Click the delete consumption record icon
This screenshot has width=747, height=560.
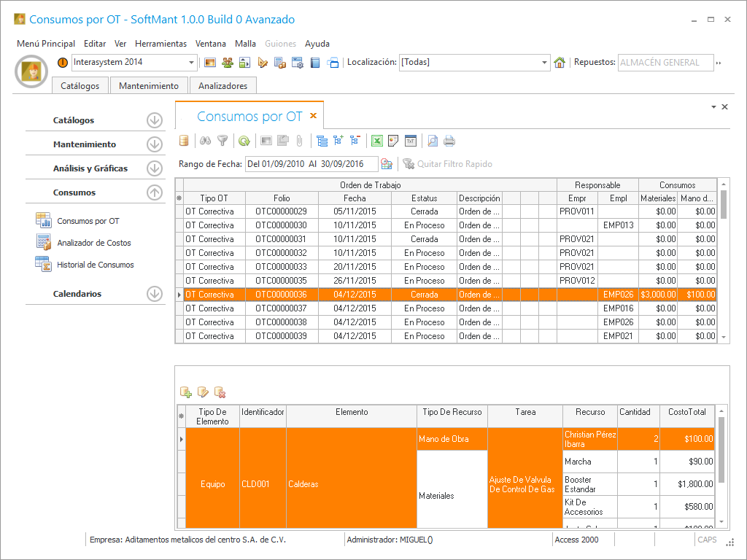220,392
